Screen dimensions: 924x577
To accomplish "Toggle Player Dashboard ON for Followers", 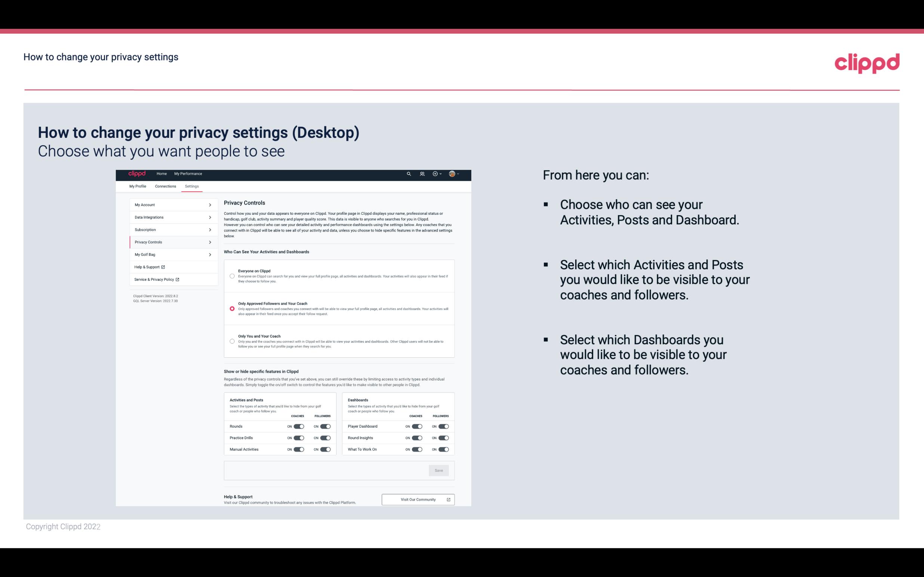I will 442,426.
